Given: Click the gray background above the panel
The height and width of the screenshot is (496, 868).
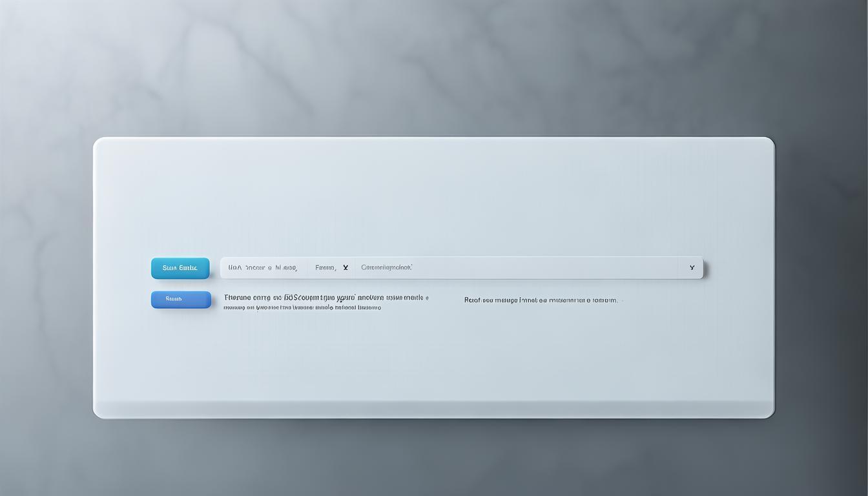Looking at the screenshot, I should [x=433, y=65].
